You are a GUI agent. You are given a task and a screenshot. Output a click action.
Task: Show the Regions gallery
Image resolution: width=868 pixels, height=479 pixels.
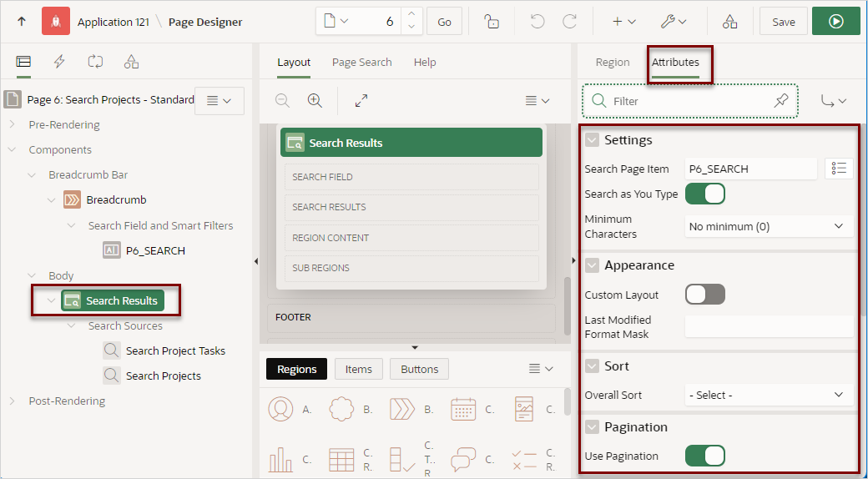[297, 369]
